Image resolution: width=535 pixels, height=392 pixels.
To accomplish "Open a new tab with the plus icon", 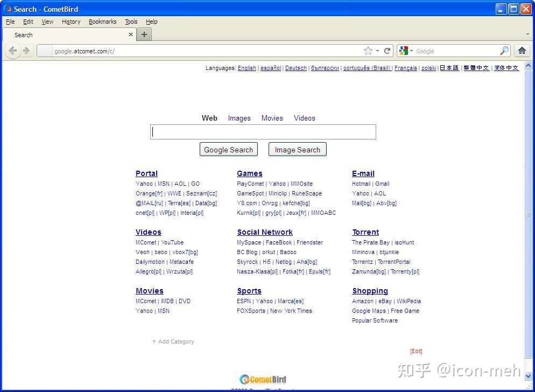I will (144, 34).
